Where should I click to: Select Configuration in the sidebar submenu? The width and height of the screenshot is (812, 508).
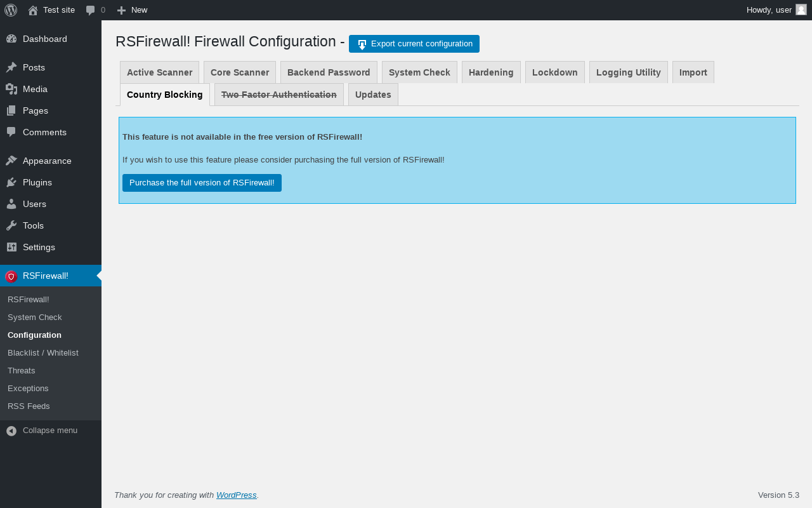[x=51, y=335]
